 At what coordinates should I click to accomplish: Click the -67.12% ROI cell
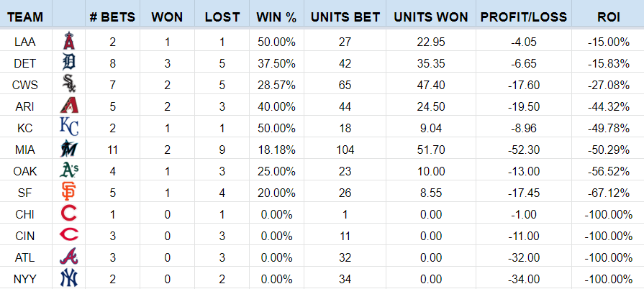(609, 193)
